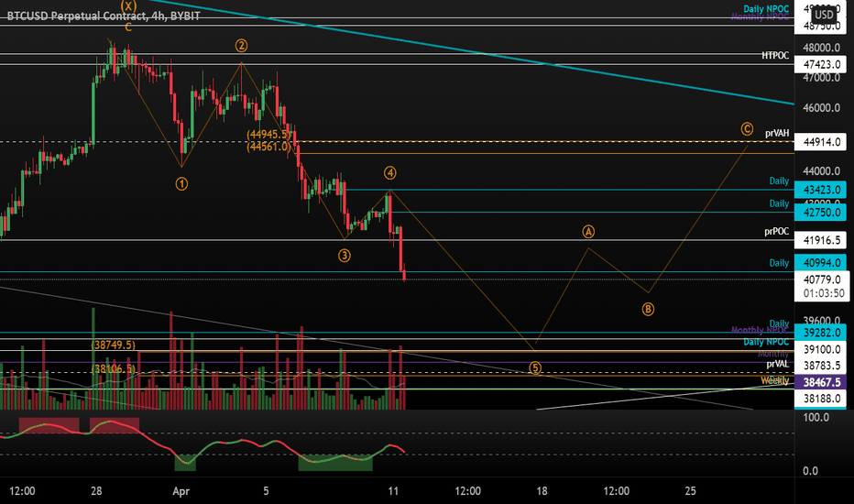Click the 5 date on the time axis
Image resolution: width=854 pixels, height=504 pixels.
(x=266, y=491)
